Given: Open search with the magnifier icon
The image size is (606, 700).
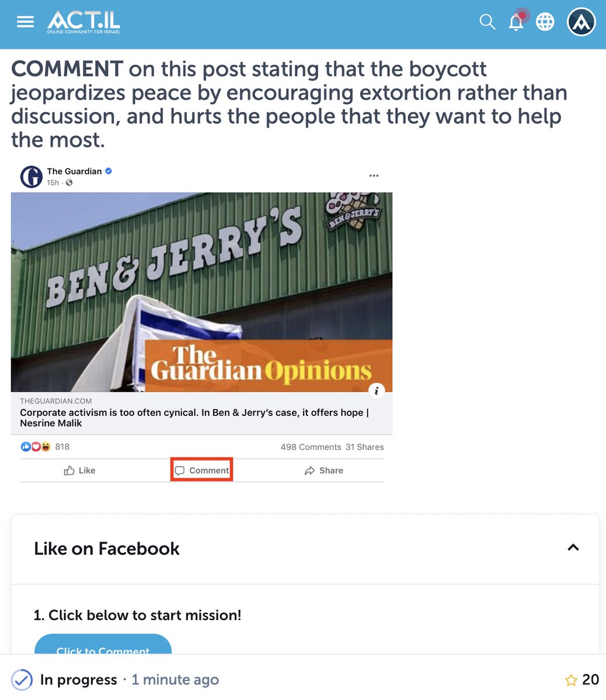Looking at the screenshot, I should coord(487,22).
